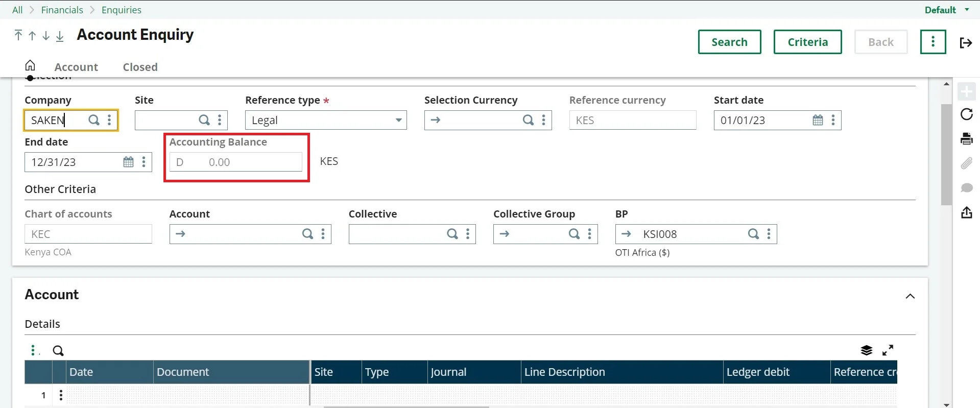Image resolution: width=980 pixels, height=408 pixels.
Task: Click the share/export icon in sidebar
Action: [967, 212]
